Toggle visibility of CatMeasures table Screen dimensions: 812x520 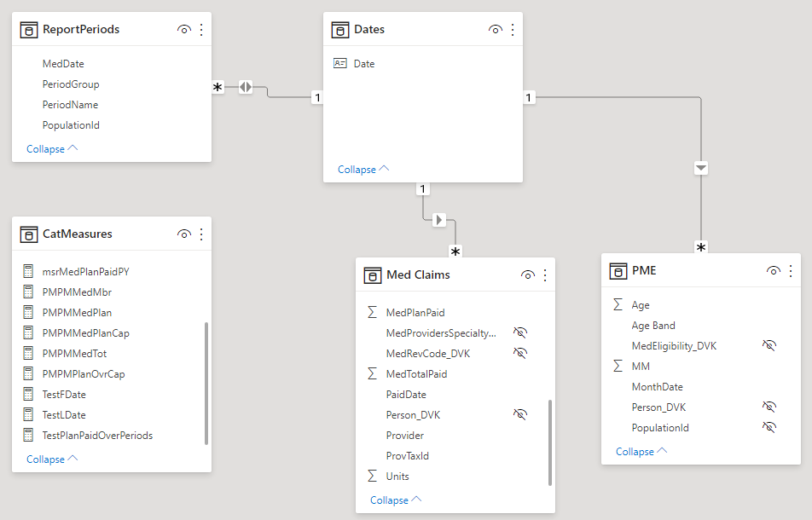click(x=184, y=234)
